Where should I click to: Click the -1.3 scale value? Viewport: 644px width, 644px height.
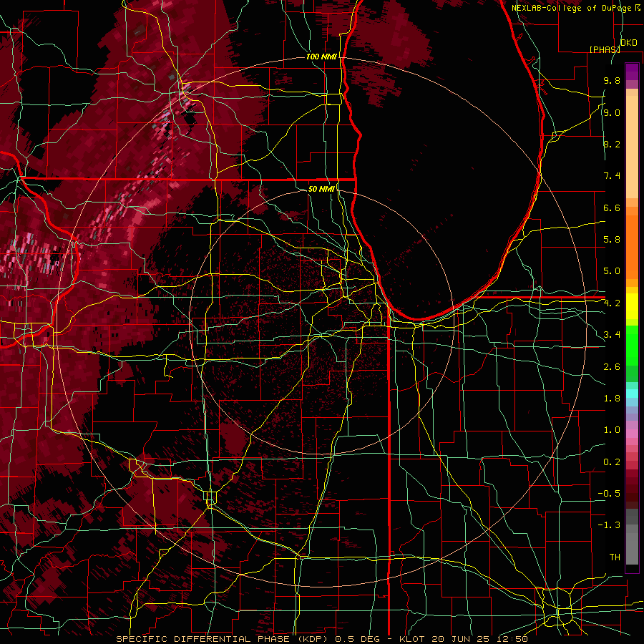coord(609,525)
